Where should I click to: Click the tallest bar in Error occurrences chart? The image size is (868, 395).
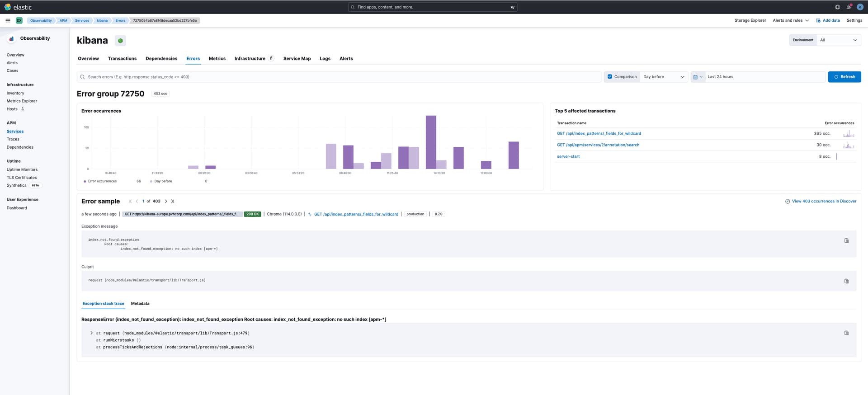point(431,142)
